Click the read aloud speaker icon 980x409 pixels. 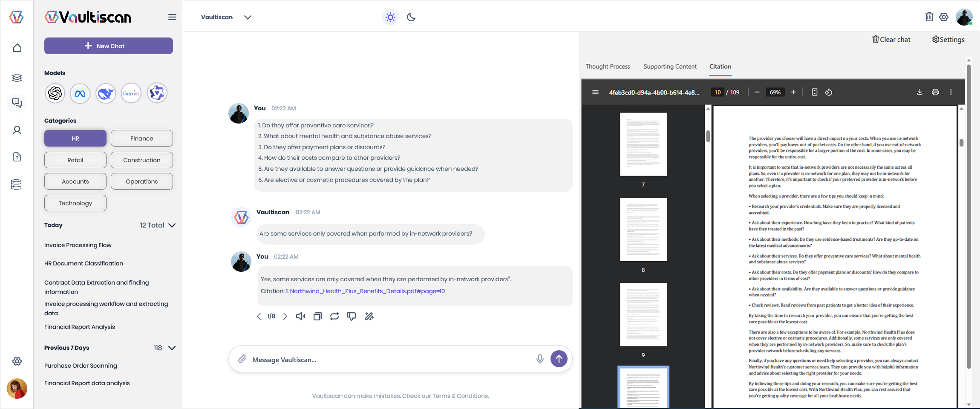point(300,316)
